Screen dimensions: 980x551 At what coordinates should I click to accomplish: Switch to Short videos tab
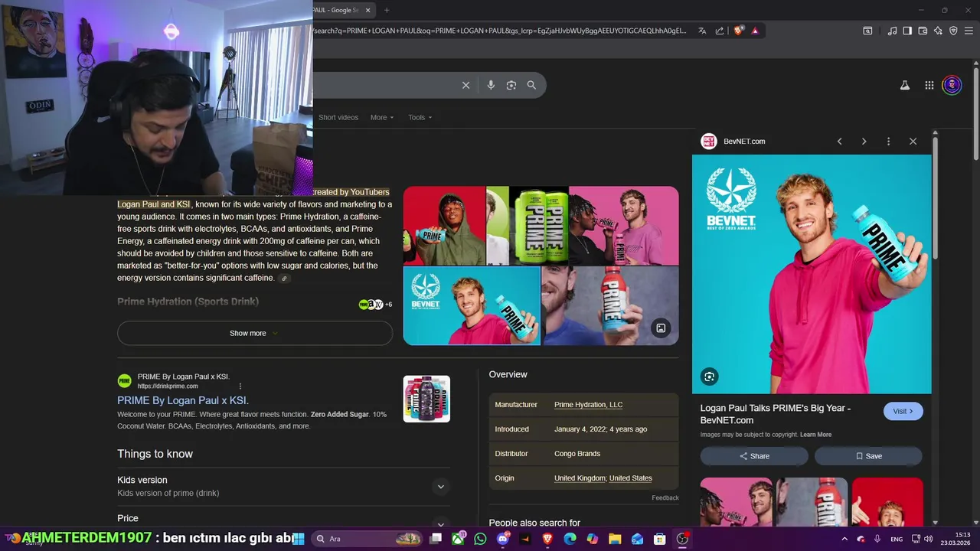pos(338,118)
